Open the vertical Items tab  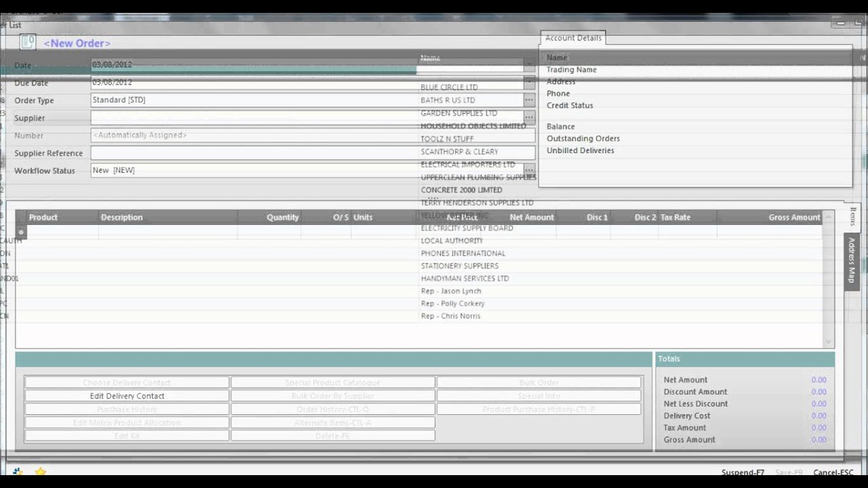(x=852, y=217)
